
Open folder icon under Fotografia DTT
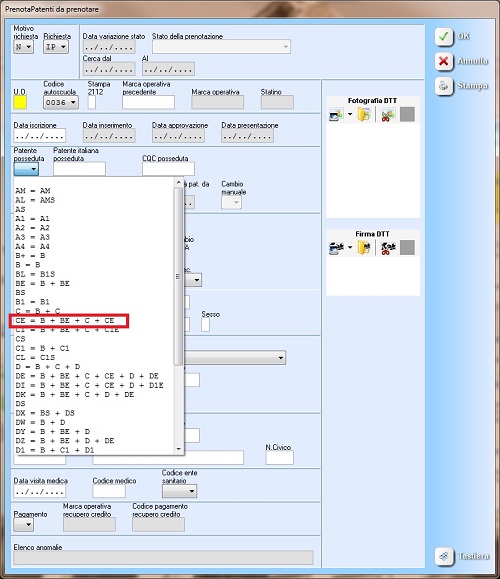click(364, 114)
